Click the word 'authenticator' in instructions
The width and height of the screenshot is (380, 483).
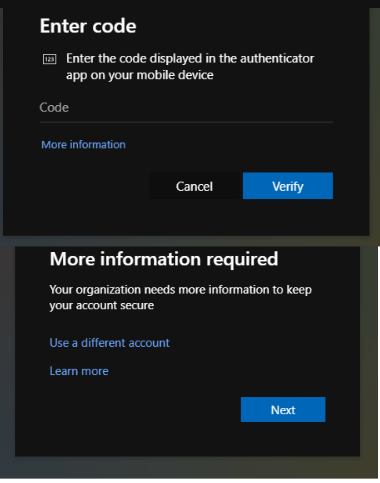[x=277, y=59]
